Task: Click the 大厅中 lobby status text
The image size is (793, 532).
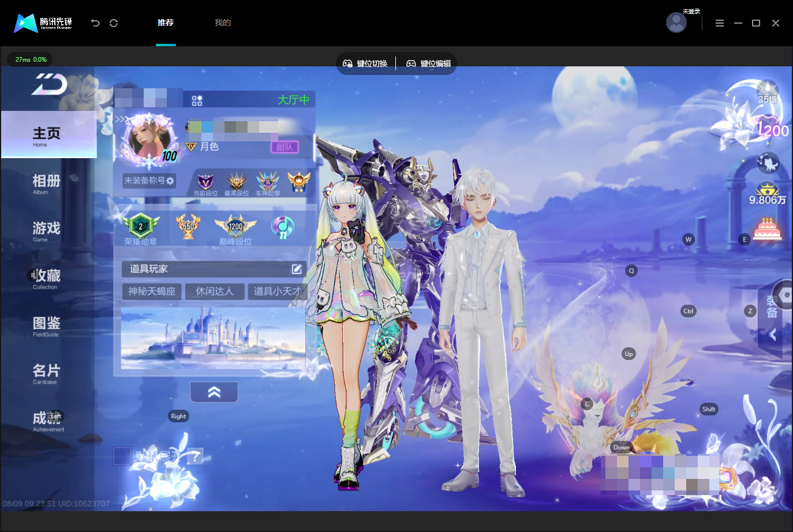Action: pyautogui.click(x=293, y=100)
